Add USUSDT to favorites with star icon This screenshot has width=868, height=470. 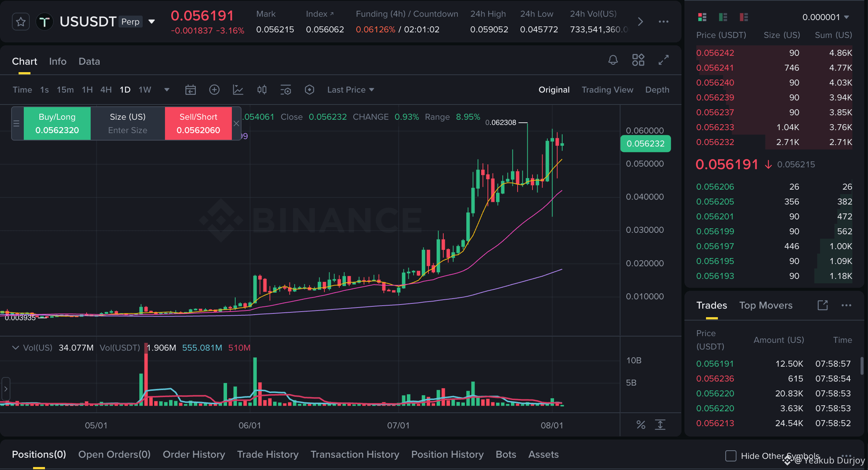(x=21, y=22)
